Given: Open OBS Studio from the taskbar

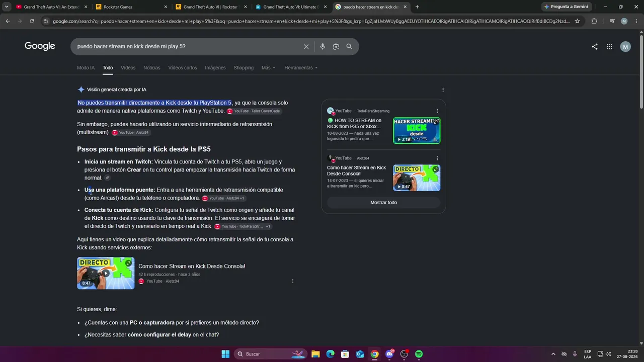Looking at the screenshot, I should point(404,354).
